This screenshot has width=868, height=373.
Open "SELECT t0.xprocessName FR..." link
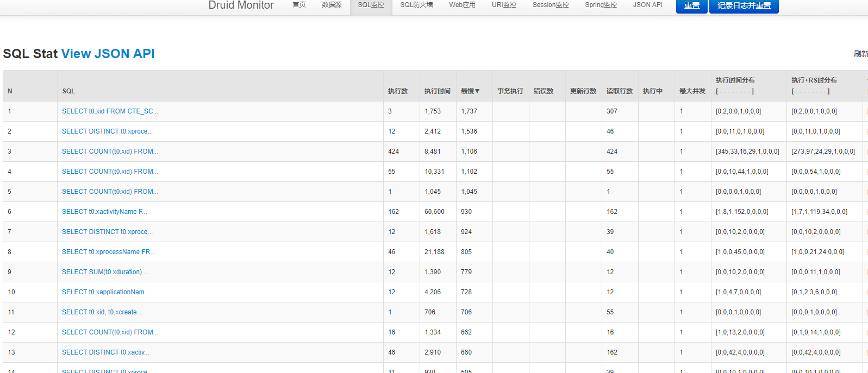(x=109, y=252)
